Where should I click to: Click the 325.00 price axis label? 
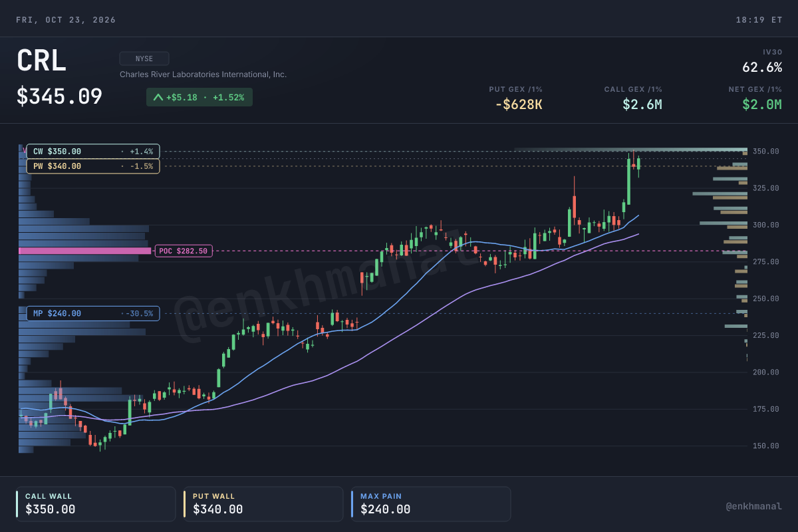pyautogui.click(x=766, y=188)
